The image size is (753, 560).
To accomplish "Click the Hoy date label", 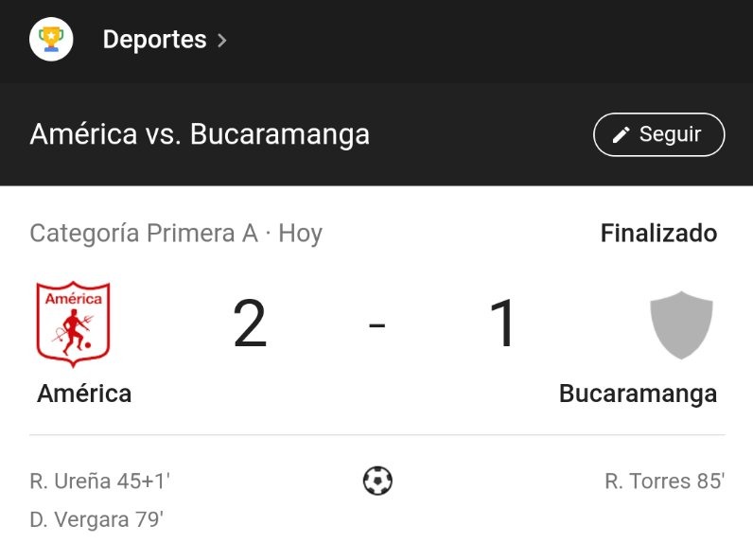I will (301, 234).
